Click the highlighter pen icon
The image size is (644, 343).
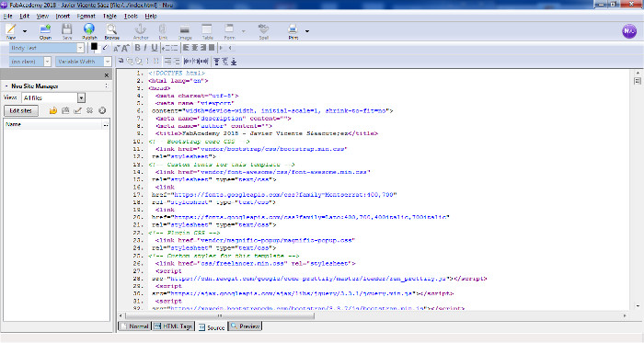(x=105, y=48)
